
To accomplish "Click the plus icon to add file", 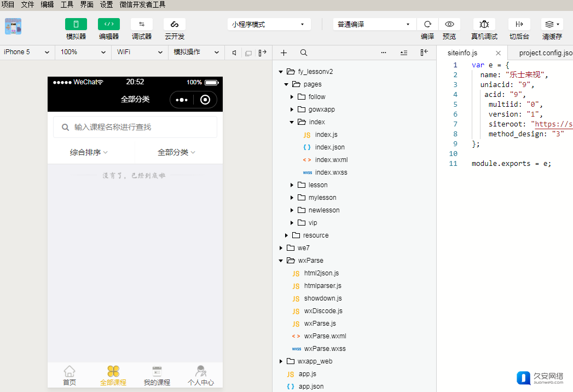I will pos(283,53).
